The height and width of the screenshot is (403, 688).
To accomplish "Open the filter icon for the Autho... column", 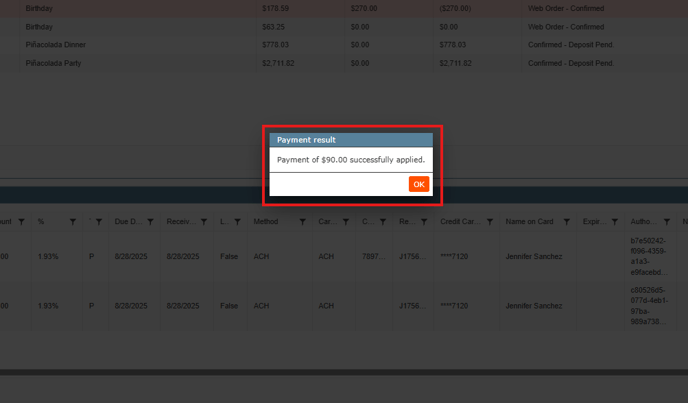I will [x=666, y=222].
